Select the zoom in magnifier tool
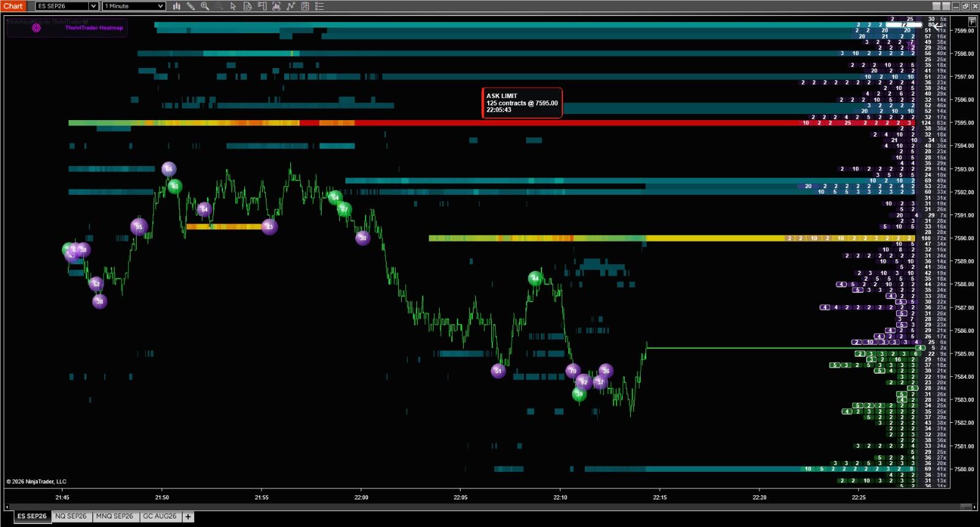Viewport: 980px width, 527px height. 205,6
